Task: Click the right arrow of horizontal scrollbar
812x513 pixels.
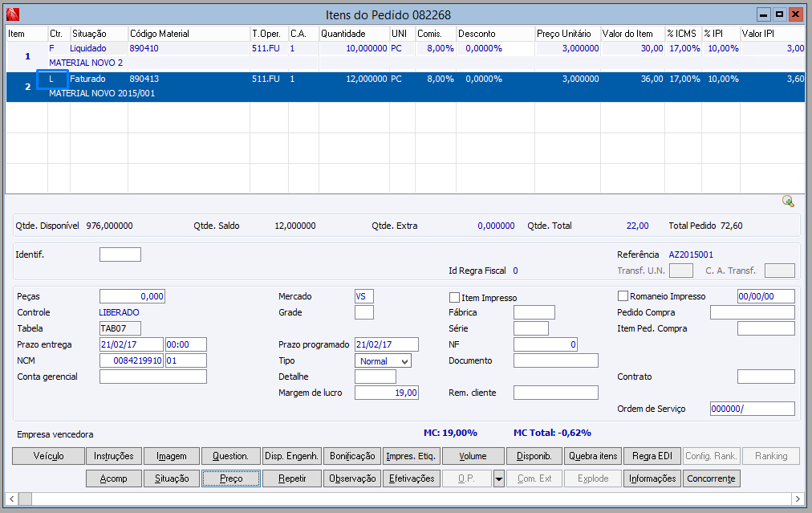Action: tap(798, 498)
